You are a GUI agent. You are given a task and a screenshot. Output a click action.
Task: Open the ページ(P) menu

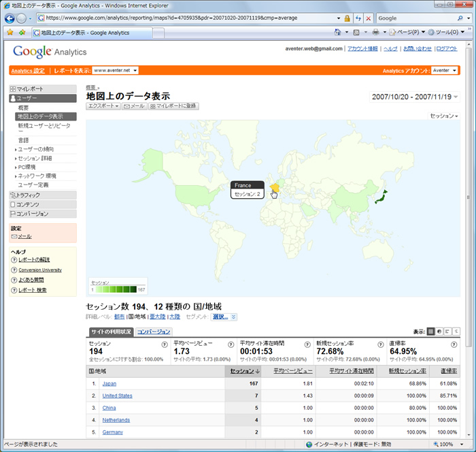point(407,32)
